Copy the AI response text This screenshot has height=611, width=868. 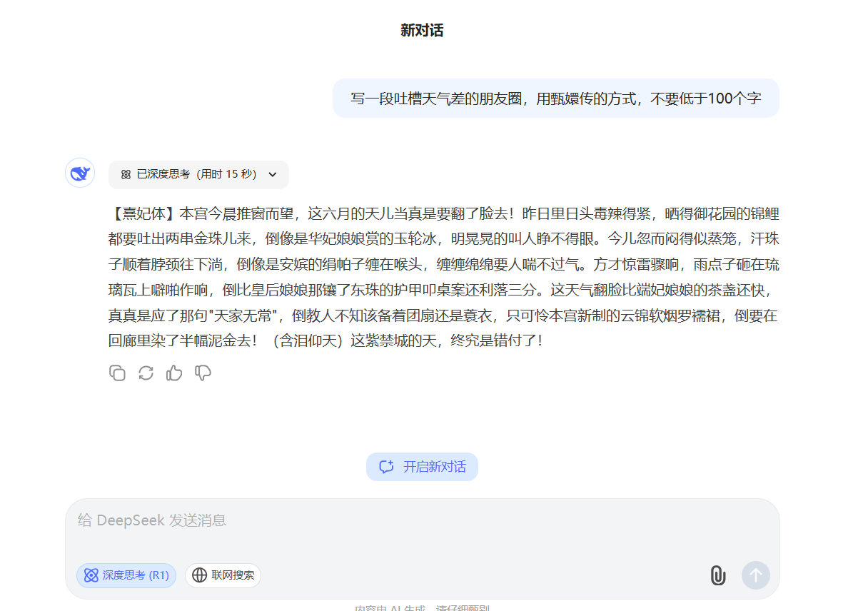coord(117,373)
